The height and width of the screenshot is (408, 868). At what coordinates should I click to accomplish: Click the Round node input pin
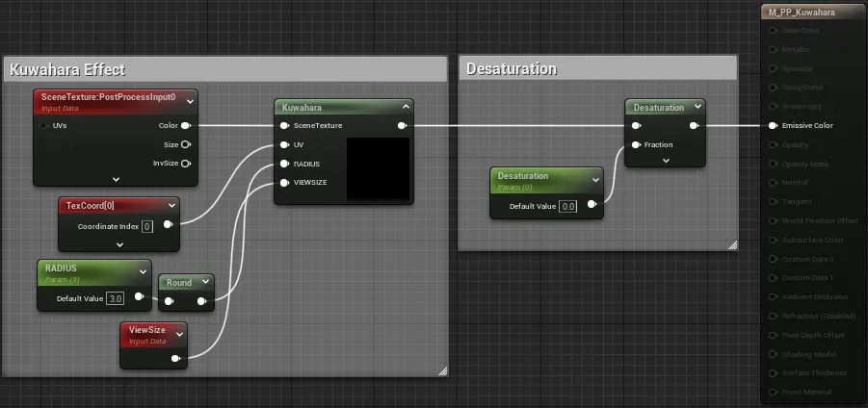(x=169, y=301)
